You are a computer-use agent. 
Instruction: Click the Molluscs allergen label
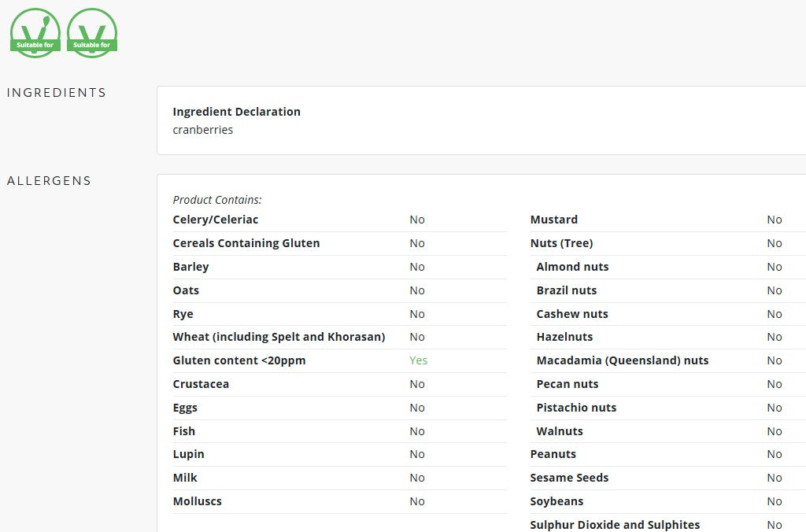point(198,501)
